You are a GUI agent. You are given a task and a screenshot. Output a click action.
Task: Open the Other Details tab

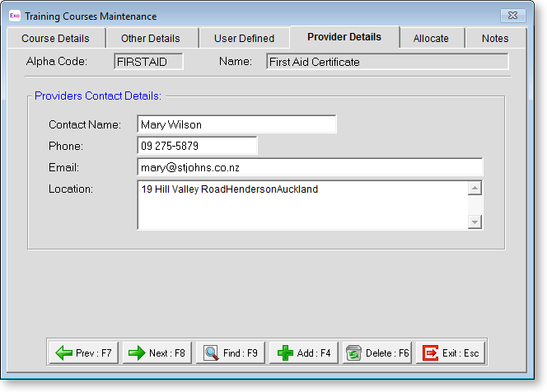tap(150, 39)
